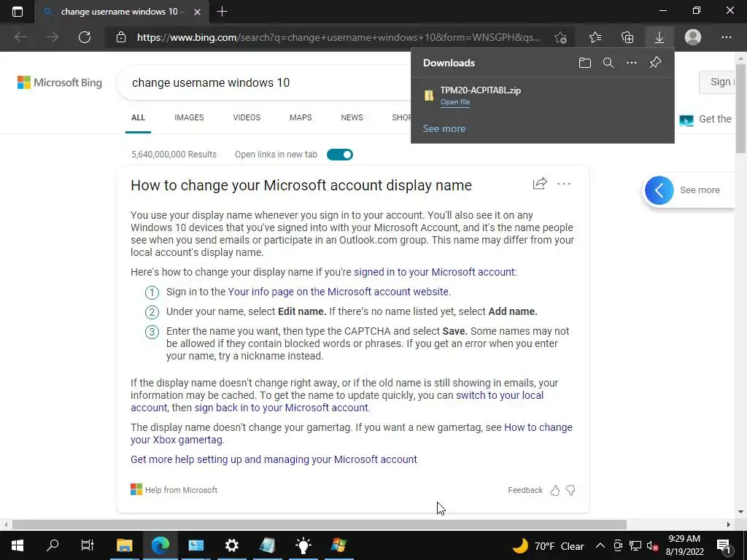Open the Collections icon
Viewport: 747px width, 560px height.
[x=627, y=37]
